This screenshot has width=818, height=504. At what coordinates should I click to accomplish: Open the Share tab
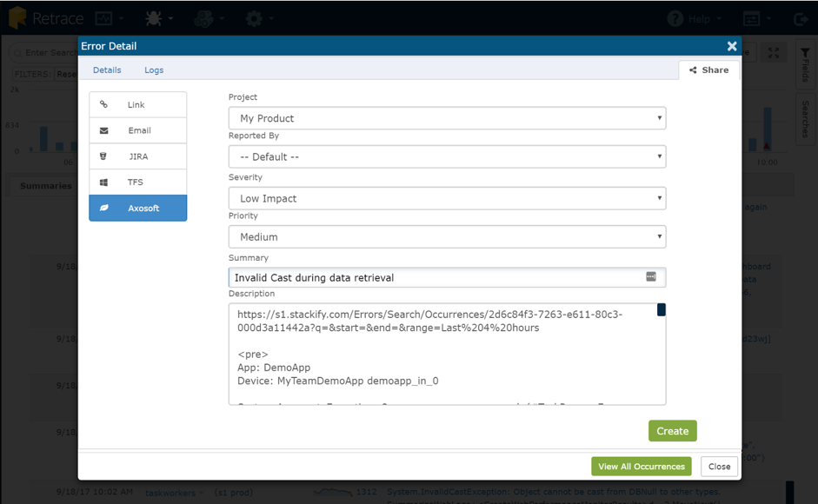click(708, 70)
